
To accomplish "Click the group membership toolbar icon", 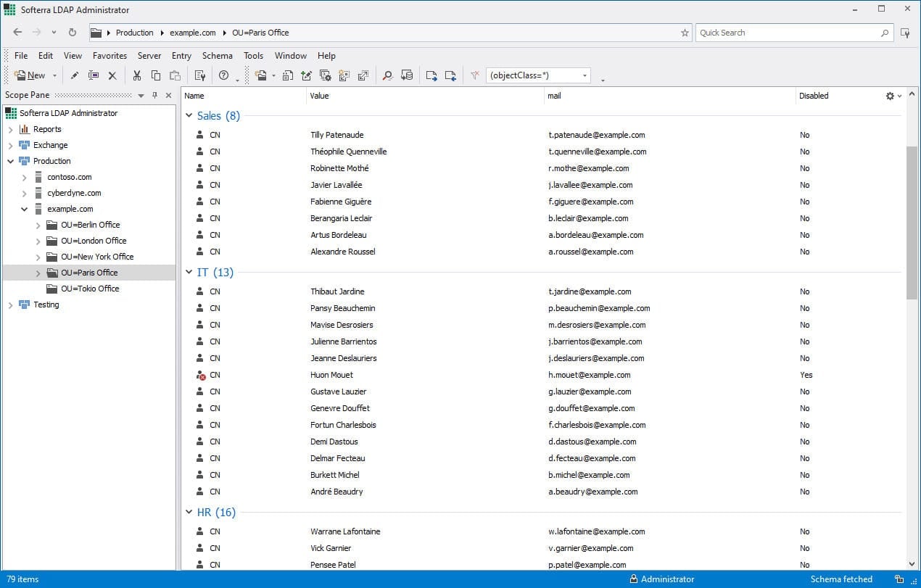I will [344, 75].
